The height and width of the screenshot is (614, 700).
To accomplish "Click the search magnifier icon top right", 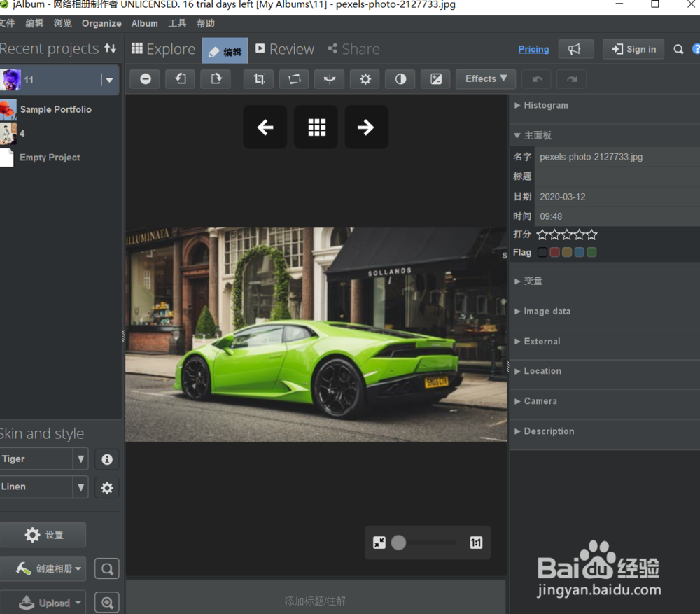I will pos(678,49).
